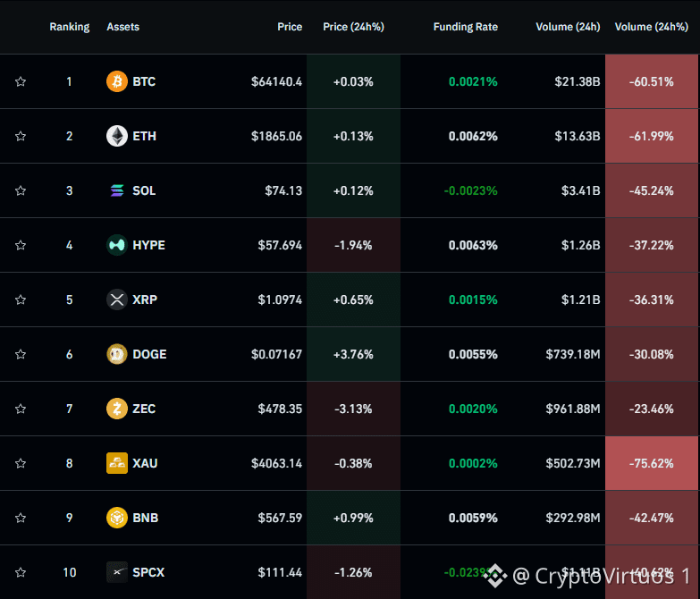Click the SOL striped logo icon

pos(117,190)
